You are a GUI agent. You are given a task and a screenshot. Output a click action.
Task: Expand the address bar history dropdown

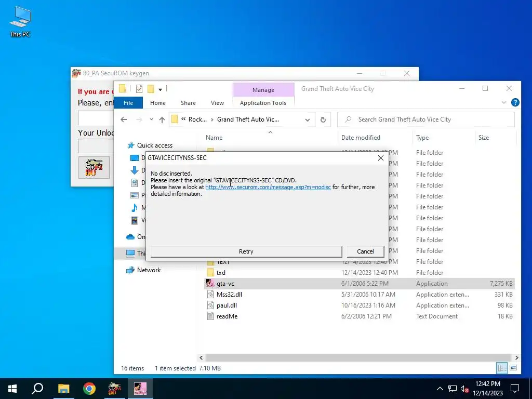(x=308, y=120)
